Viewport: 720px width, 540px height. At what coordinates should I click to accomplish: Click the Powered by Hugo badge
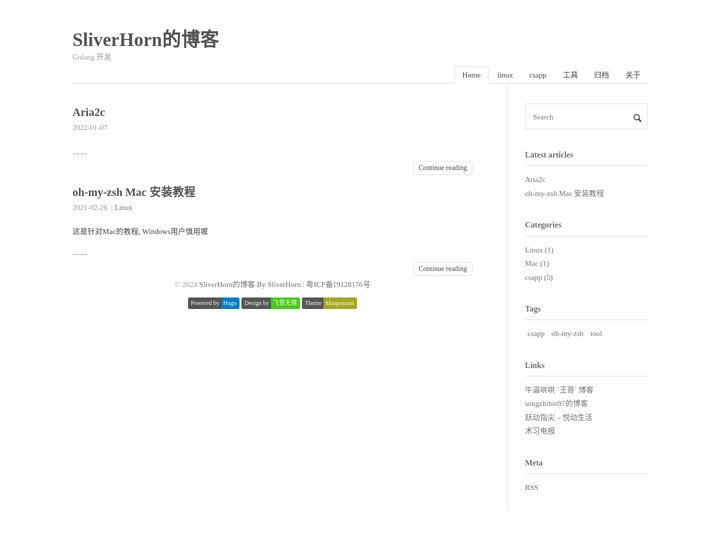pos(214,303)
